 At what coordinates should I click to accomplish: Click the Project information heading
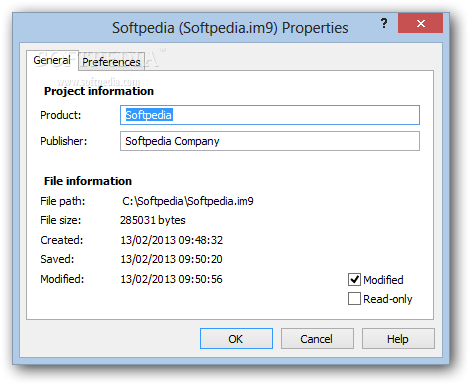point(99,91)
